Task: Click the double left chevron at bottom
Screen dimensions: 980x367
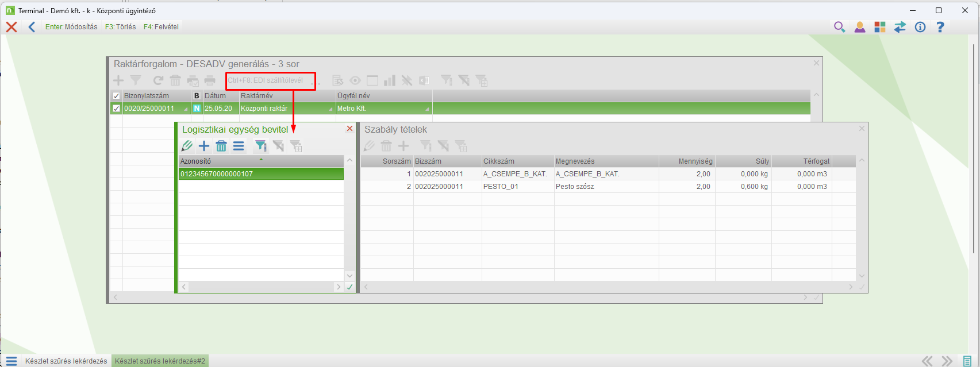Action: coord(927,361)
